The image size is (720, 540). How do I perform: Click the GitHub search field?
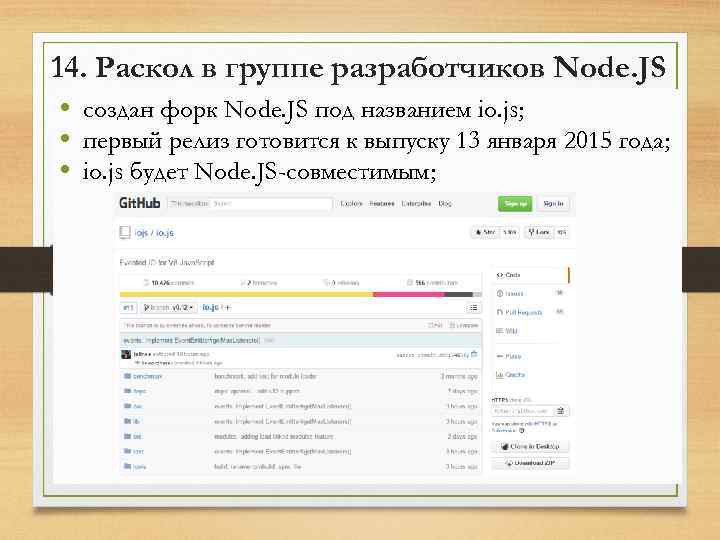[249, 203]
